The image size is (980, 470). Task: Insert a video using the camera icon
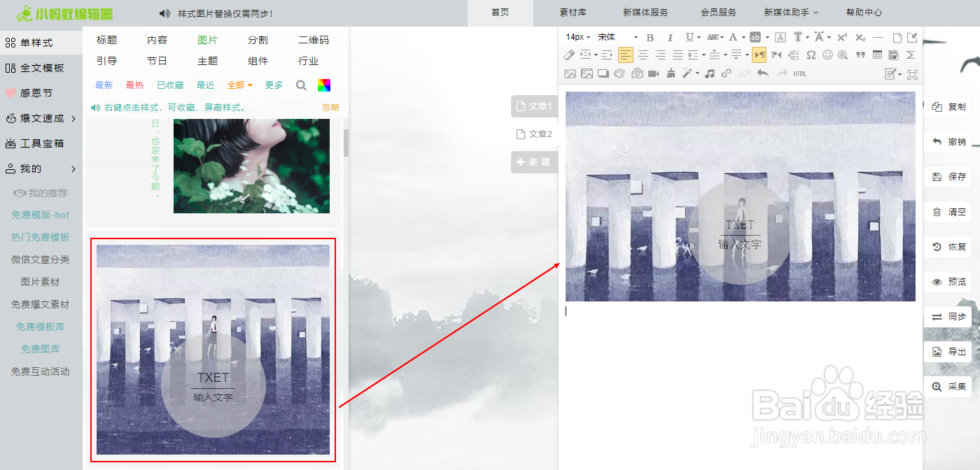click(x=654, y=72)
